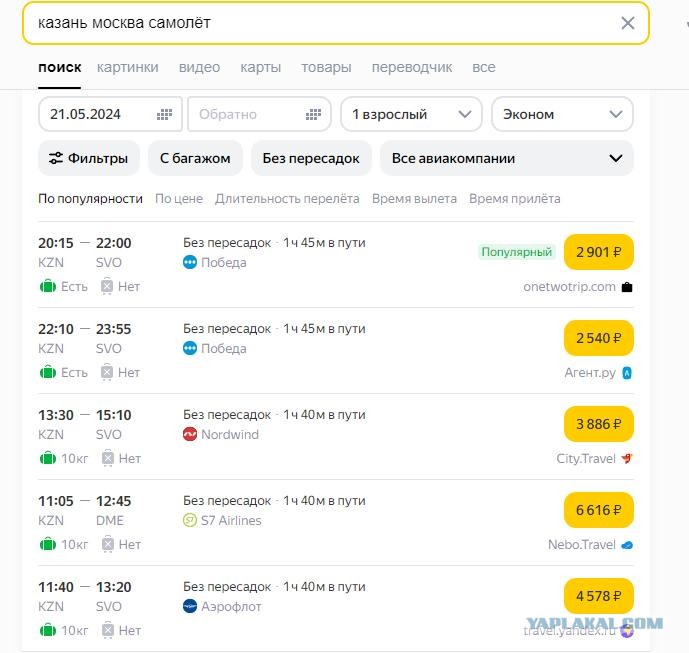
Task: Toggle the С багажом filter
Action: tap(195, 158)
